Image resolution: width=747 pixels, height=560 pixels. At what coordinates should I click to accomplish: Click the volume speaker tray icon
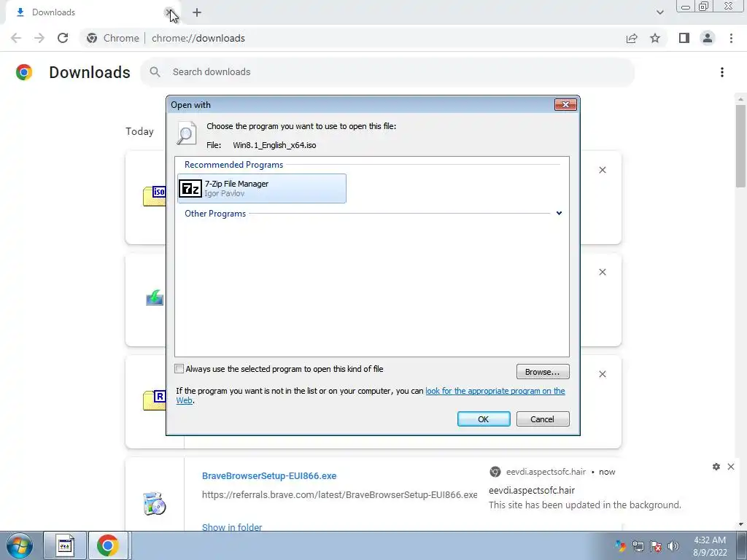click(673, 546)
